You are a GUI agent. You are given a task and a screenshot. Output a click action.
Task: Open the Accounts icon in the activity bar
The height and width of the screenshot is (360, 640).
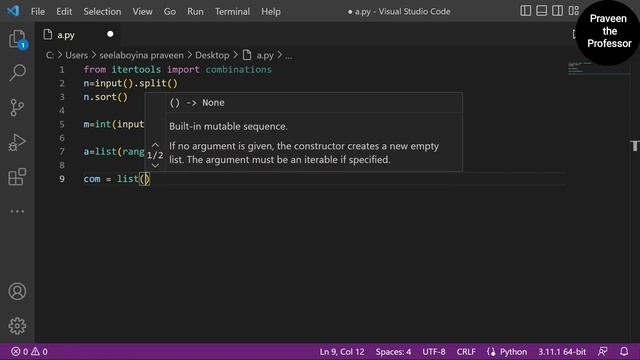pyautogui.click(x=17, y=291)
